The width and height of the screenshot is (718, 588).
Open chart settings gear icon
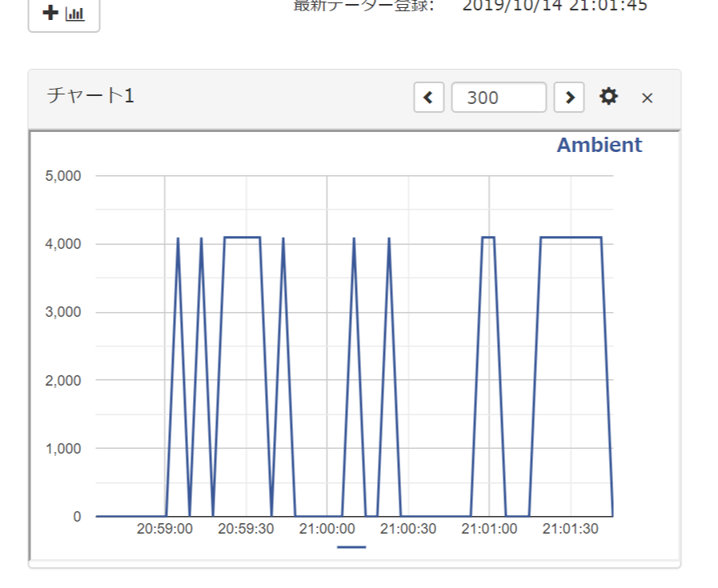[608, 97]
